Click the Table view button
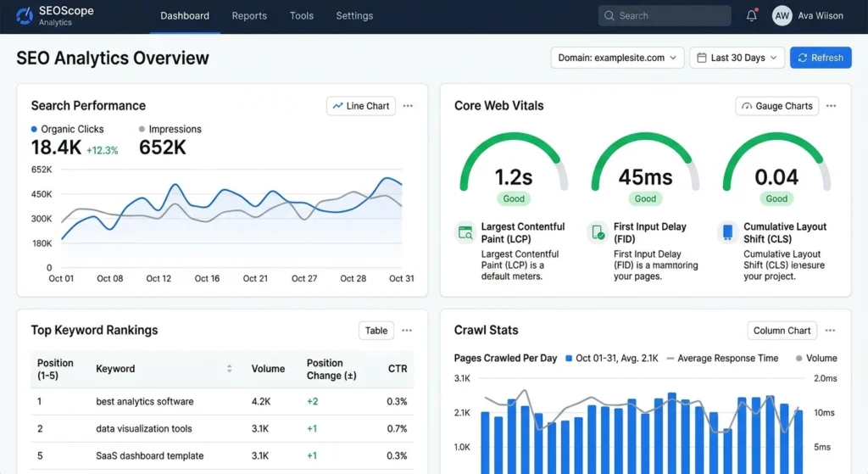This screenshot has height=474, width=868. click(376, 331)
